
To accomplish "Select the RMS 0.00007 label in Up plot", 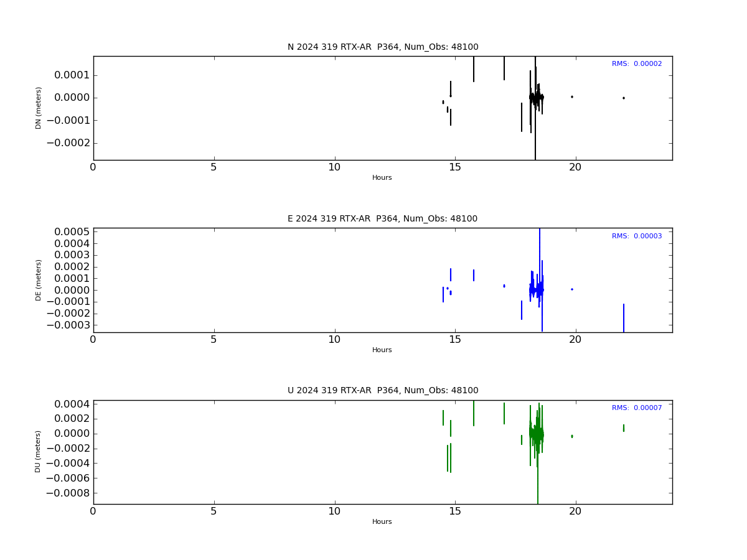I will [x=637, y=408].
